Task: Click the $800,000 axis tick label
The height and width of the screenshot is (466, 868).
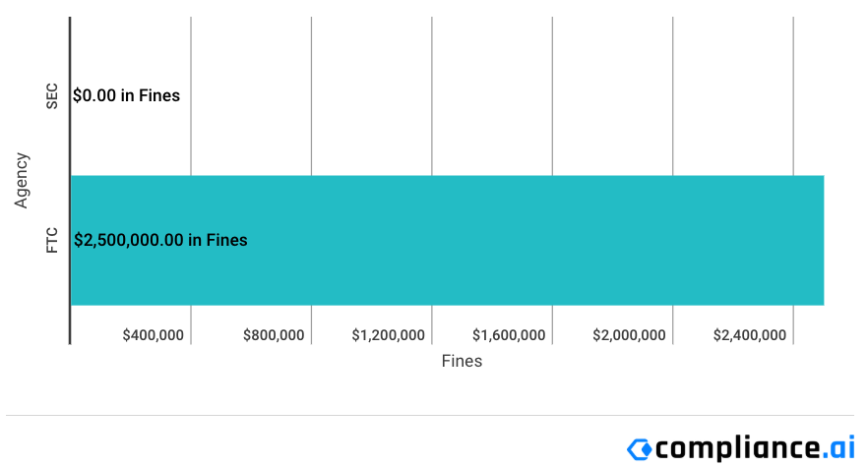Action: point(274,335)
